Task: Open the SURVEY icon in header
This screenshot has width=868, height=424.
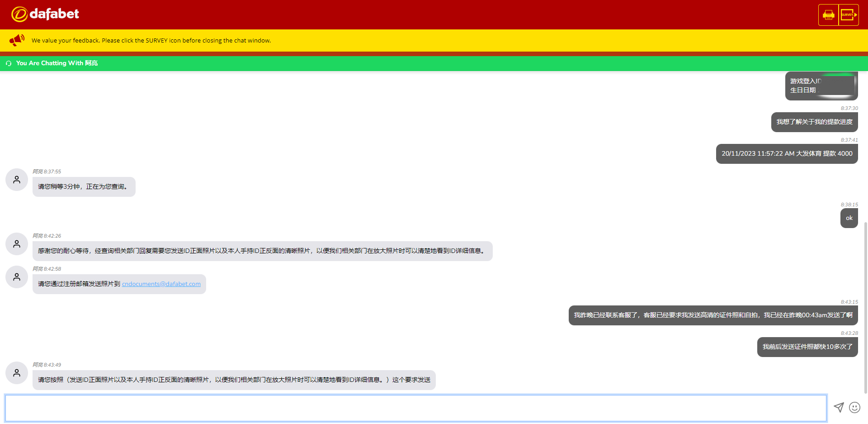Action: (849, 15)
